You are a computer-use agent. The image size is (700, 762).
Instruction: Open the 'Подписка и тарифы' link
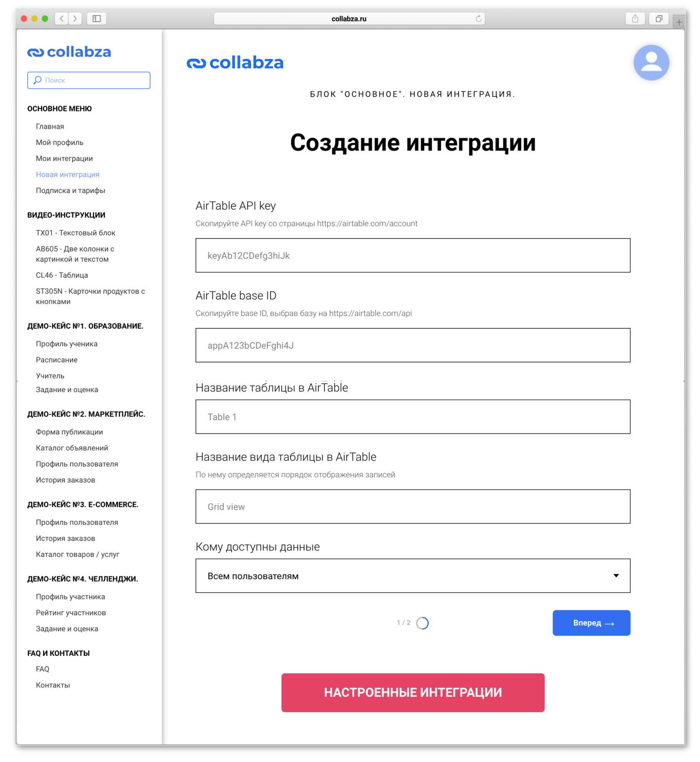coord(70,190)
